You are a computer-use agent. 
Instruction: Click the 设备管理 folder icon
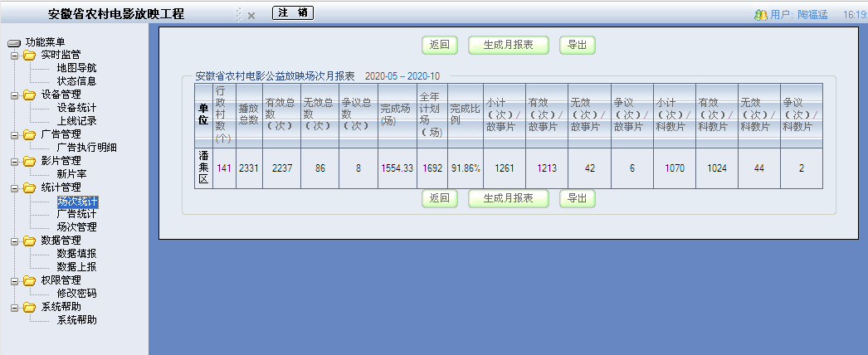[x=30, y=95]
